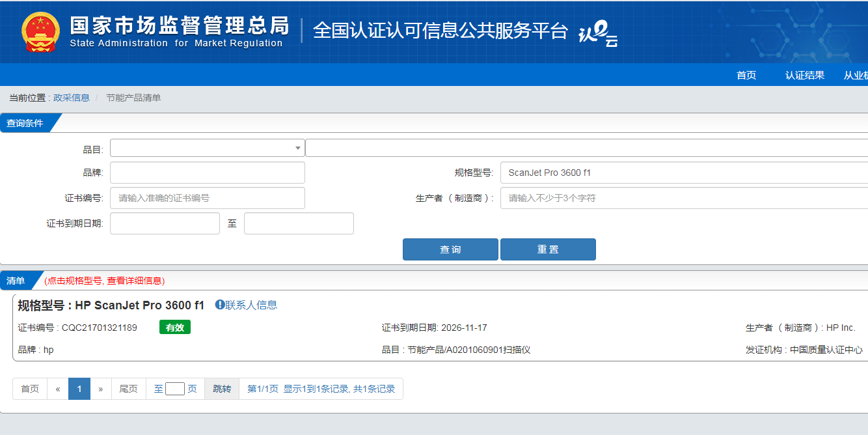Click the 品牌 : hp text
The height and width of the screenshot is (435, 868).
click(36, 350)
